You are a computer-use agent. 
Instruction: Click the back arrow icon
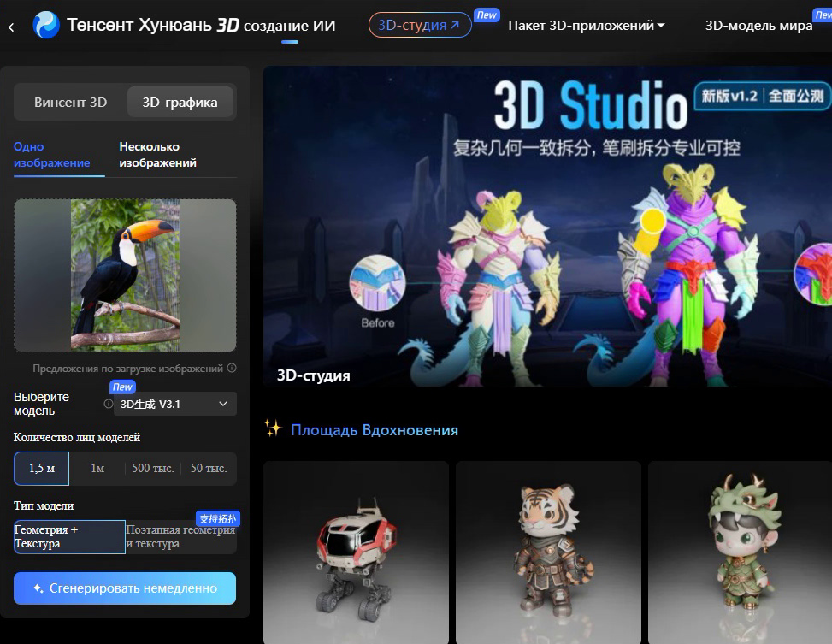pyautogui.click(x=11, y=27)
